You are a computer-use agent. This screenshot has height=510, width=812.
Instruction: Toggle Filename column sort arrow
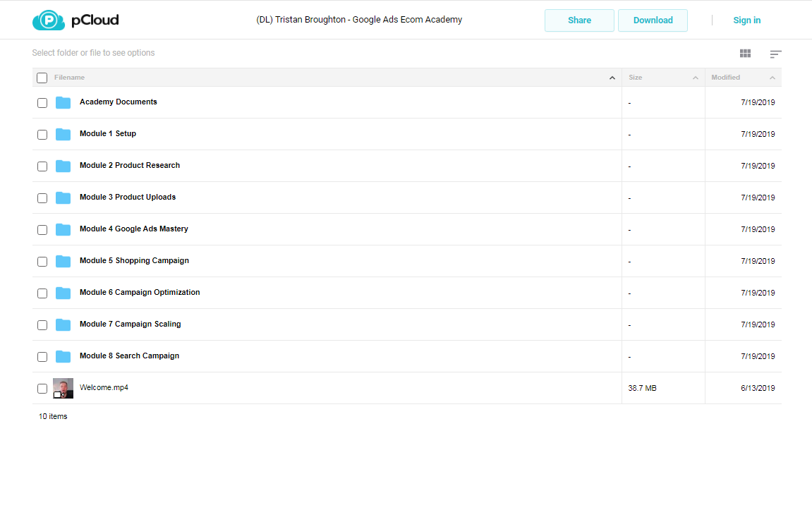coord(612,78)
